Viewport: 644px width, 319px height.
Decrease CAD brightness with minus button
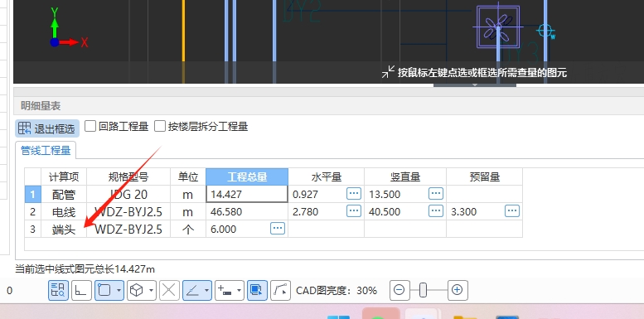tap(399, 290)
